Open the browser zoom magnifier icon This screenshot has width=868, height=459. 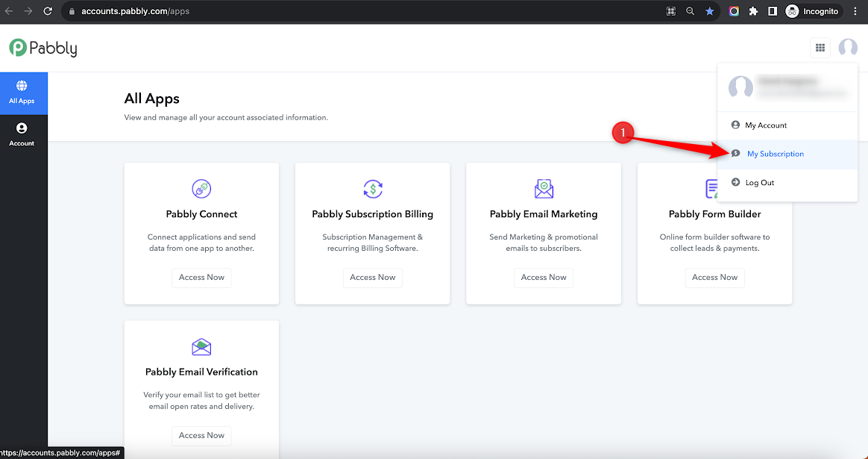click(x=691, y=11)
